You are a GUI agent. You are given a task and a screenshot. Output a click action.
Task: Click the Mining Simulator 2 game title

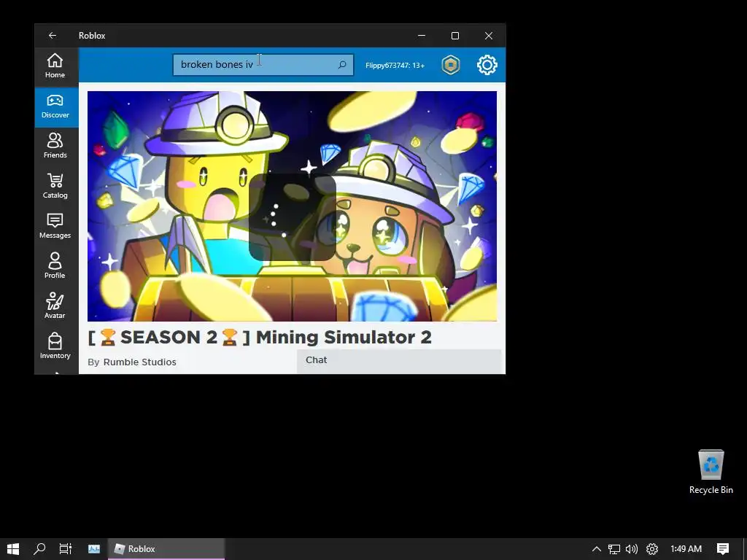tap(260, 337)
